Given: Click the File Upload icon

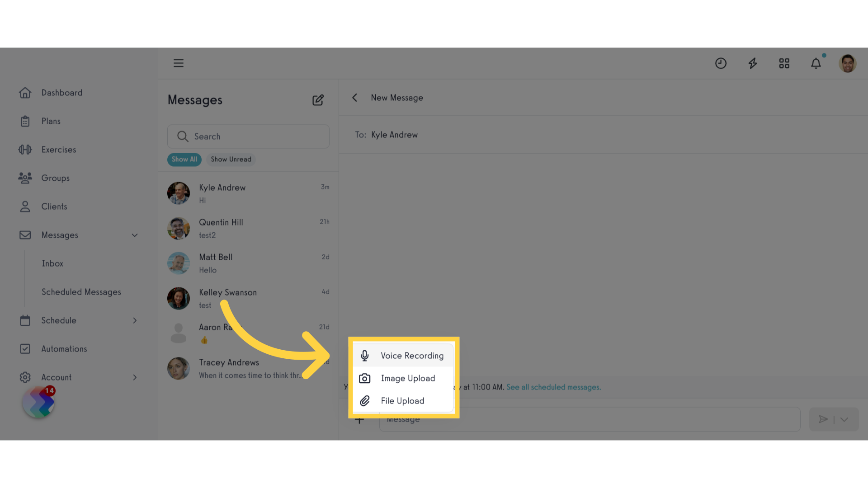Looking at the screenshot, I should (364, 400).
